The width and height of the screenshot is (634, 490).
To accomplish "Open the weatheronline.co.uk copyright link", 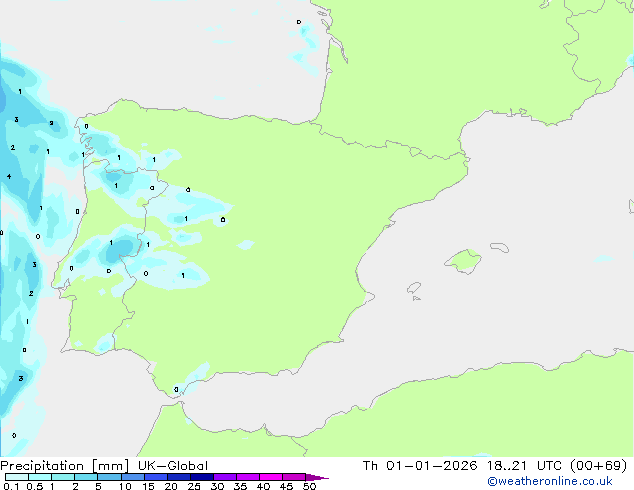I will 550,481.
